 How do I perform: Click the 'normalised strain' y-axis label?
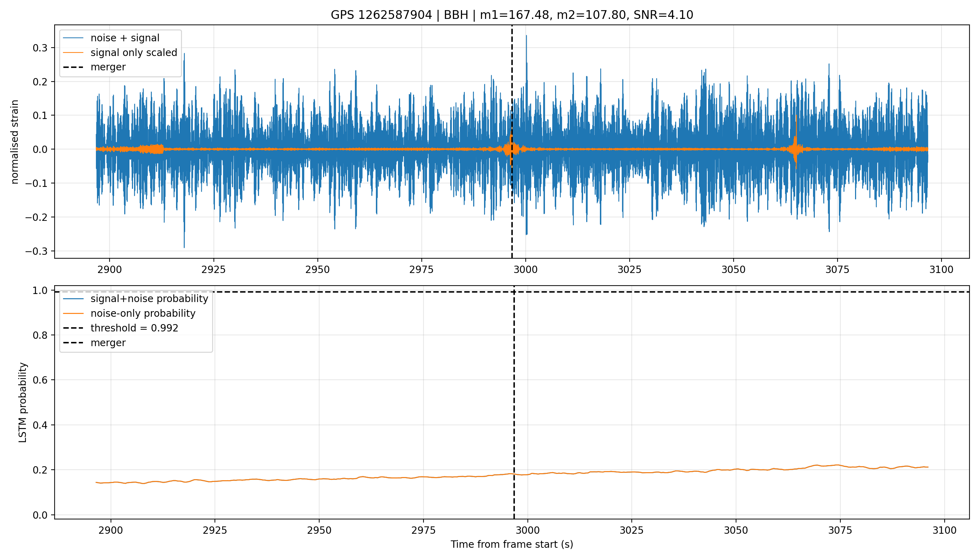[x=15, y=142]
